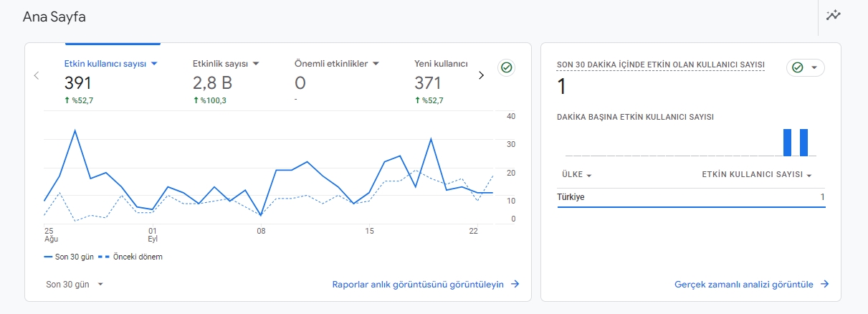868x314 pixels.
Task: Click the 40 value on chart axis
Action: [x=510, y=116]
